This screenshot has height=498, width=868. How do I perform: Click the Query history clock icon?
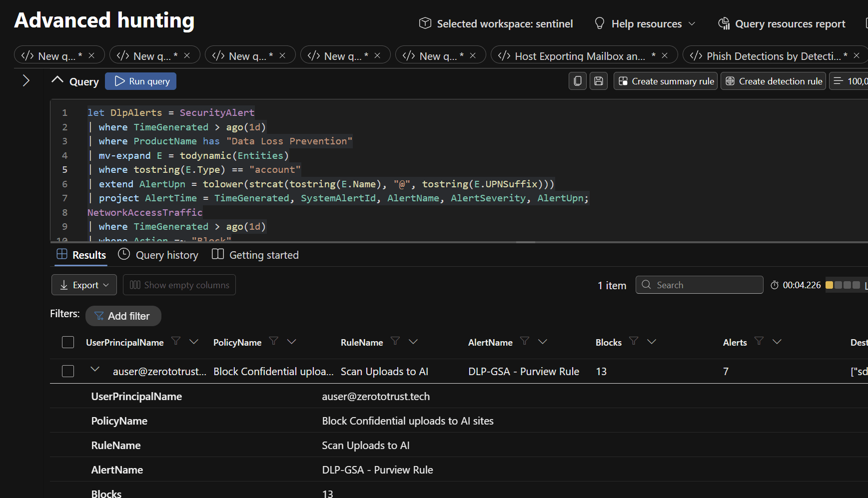click(x=124, y=254)
